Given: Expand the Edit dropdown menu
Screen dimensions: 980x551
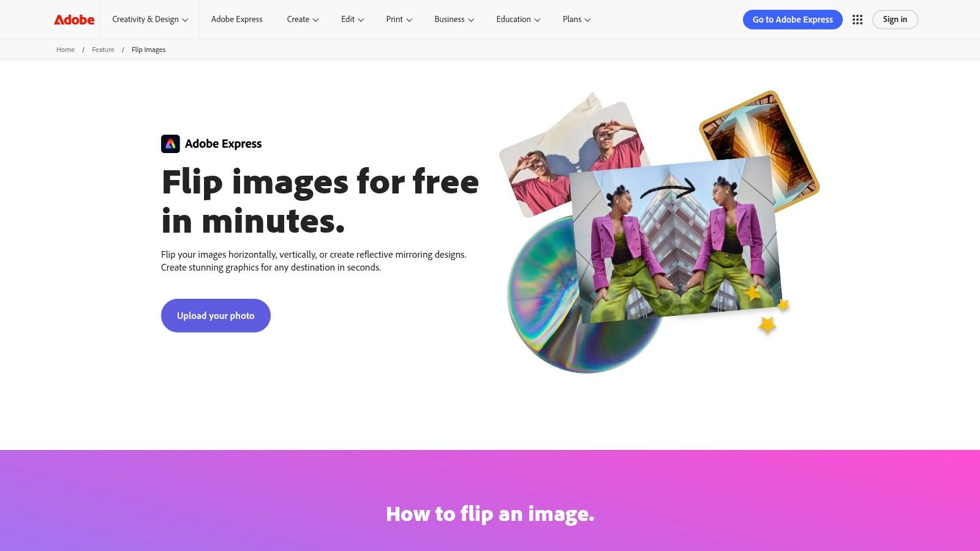Looking at the screenshot, I should click(352, 20).
